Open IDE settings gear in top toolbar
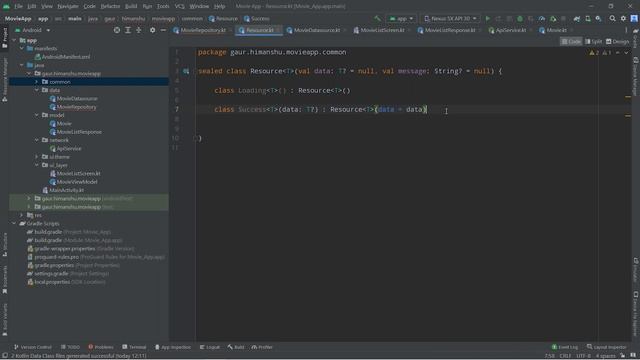This screenshot has height=360, width=640. coord(623,18)
